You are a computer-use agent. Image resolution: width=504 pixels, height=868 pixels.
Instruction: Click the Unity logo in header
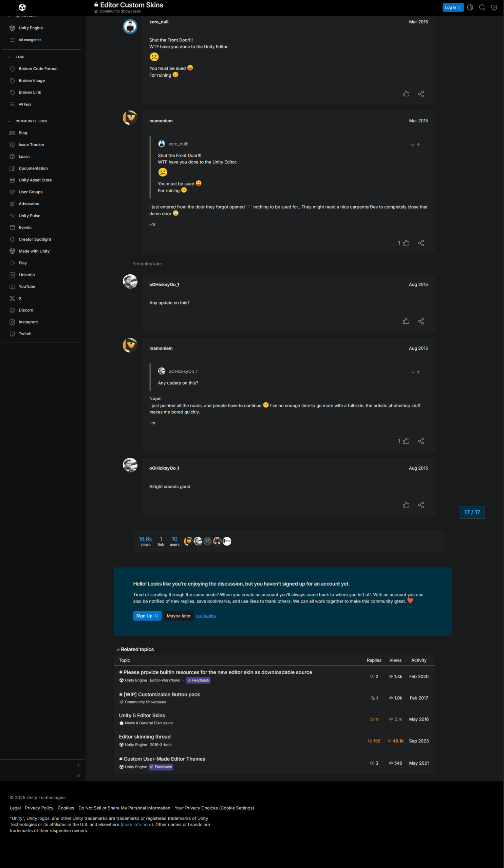pyautogui.click(x=22, y=7)
